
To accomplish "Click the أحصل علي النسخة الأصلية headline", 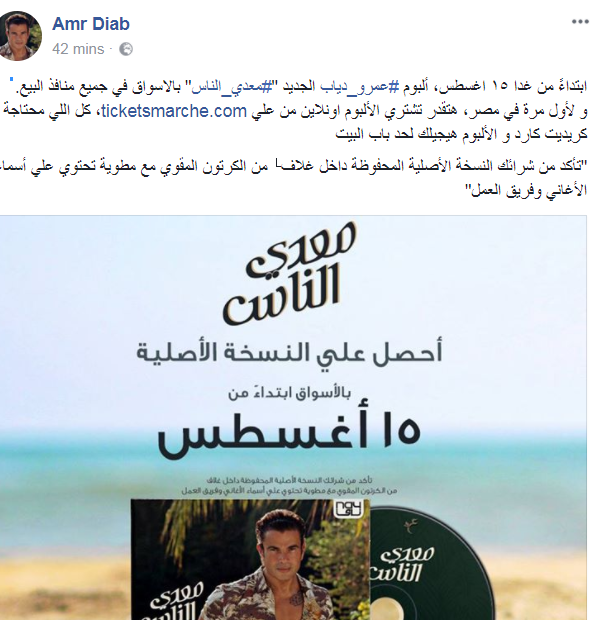I will (289, 352).
